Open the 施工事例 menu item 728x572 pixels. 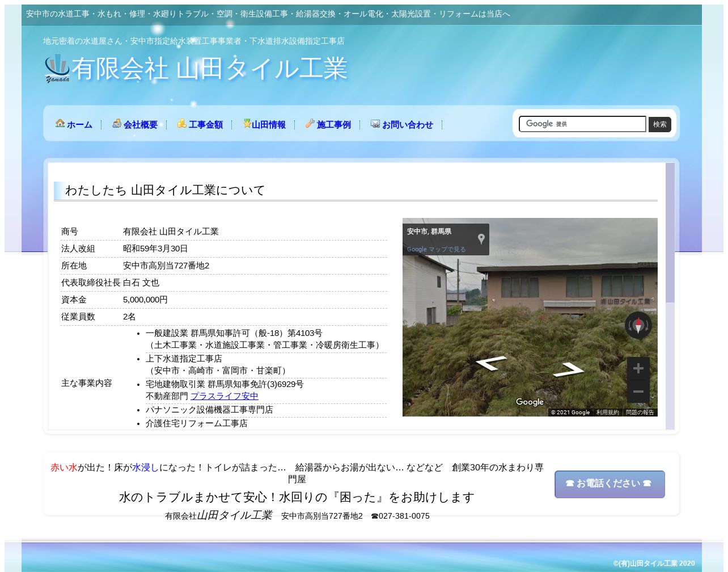point(334,125)
